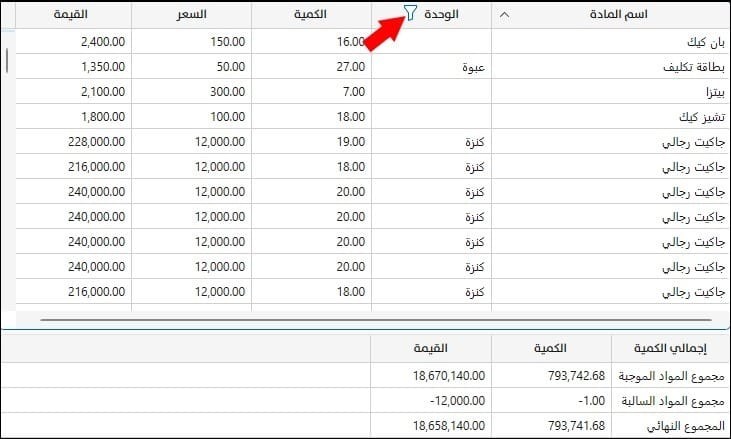Viewport: 731px width, 439px height.
Task: Click the إجمالي الكمية summary header
Action: click(670, 349)
